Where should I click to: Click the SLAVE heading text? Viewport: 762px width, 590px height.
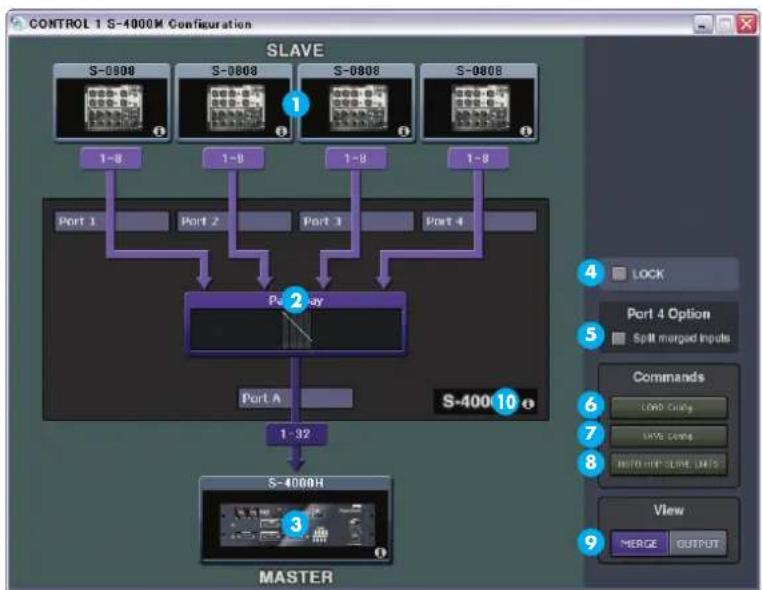(295, 50)
